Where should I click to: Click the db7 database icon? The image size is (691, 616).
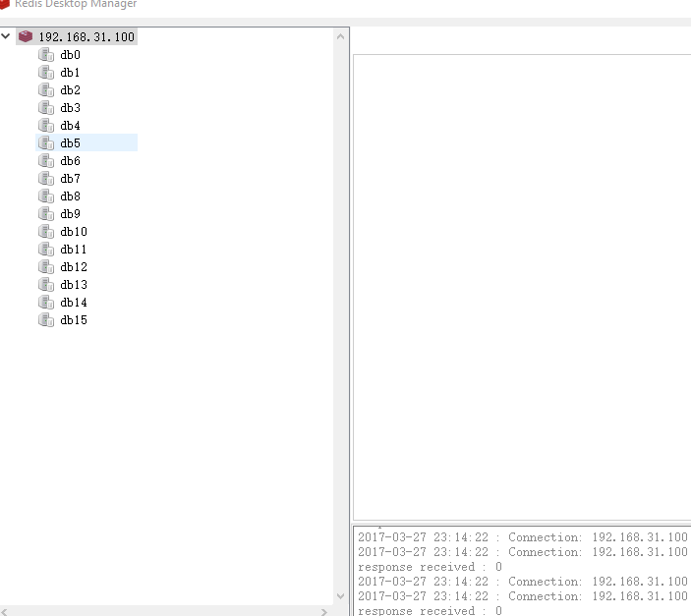click(46, 179)
